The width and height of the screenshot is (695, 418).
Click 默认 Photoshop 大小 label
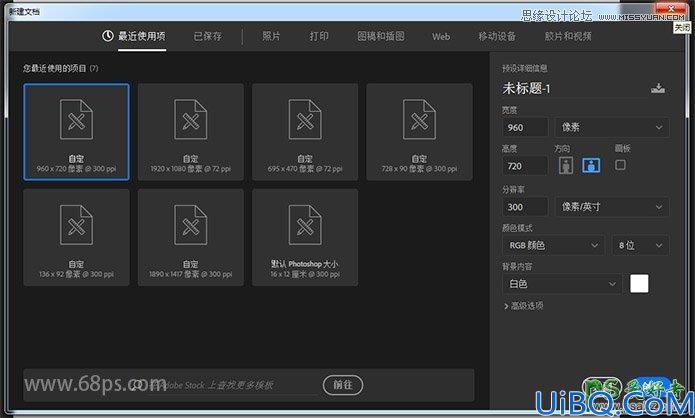[305, 264]
